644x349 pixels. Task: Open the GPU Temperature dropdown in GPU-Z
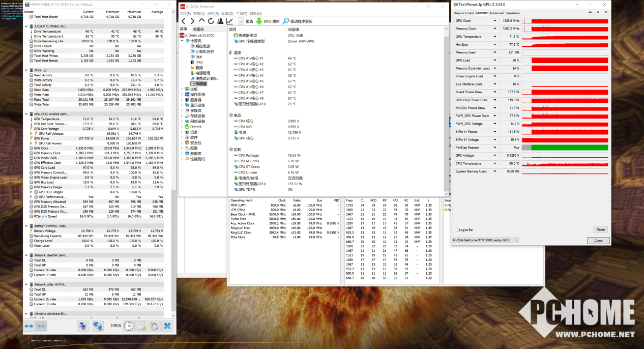point(494,37)
